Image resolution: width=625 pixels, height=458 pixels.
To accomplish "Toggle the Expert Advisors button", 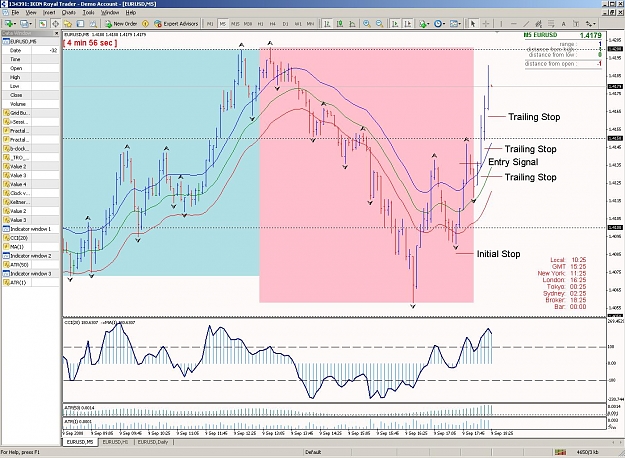I will point(176,24).
